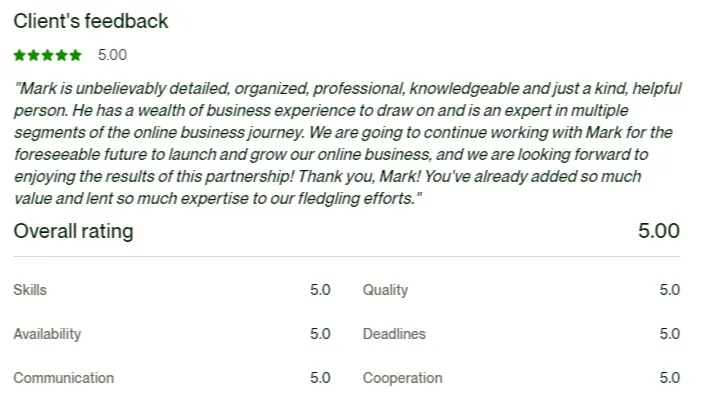Select the Deadlines rating label
This screenshot has width=705, height=404.
394,334
